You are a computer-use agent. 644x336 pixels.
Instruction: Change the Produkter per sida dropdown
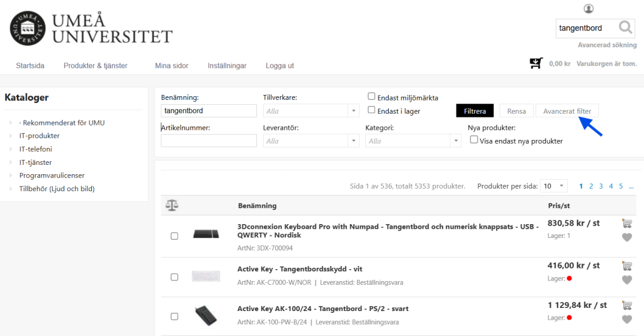553,186
